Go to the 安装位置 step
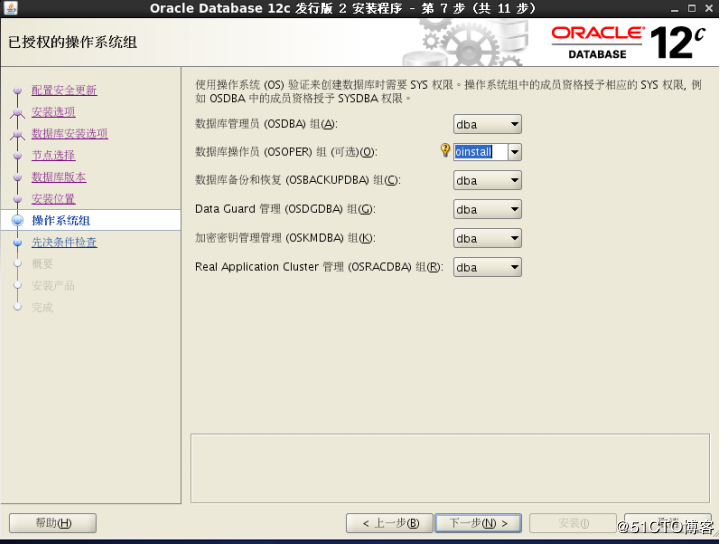The height and width of the screenshot is (544, 724). [x=53, y=199]
